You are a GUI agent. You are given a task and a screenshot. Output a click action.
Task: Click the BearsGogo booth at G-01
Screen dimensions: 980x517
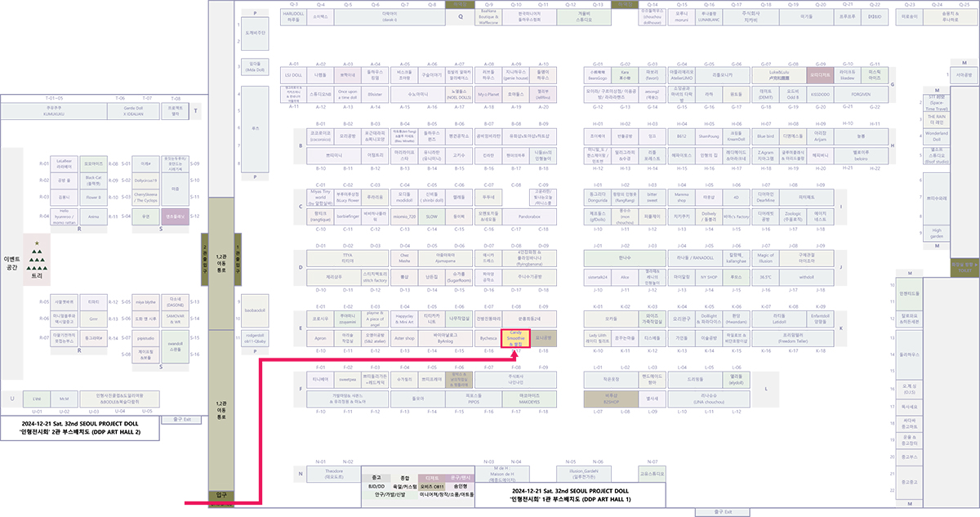pyautogui.click(x=599, y=74)
